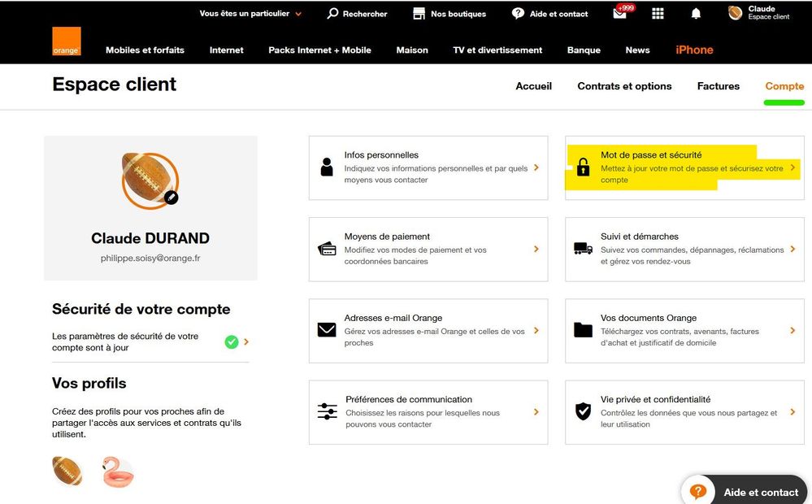Click the person icon for Infos personnelles
Screen dimensions: 812x504
pos(327,167)
